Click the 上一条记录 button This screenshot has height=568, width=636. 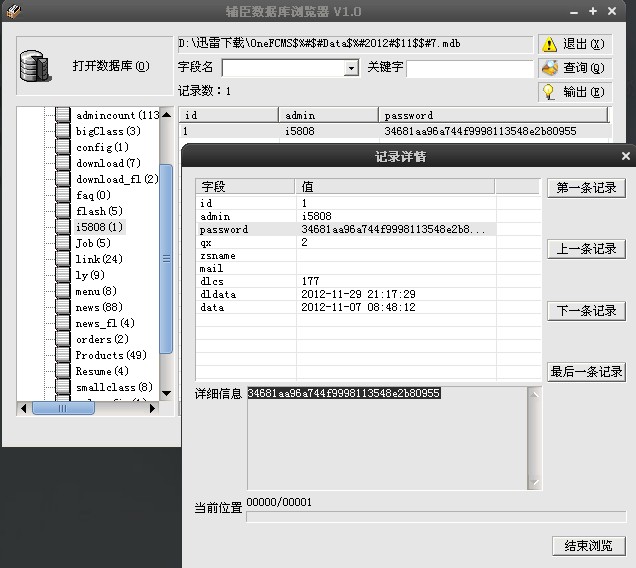click(586, 249)
